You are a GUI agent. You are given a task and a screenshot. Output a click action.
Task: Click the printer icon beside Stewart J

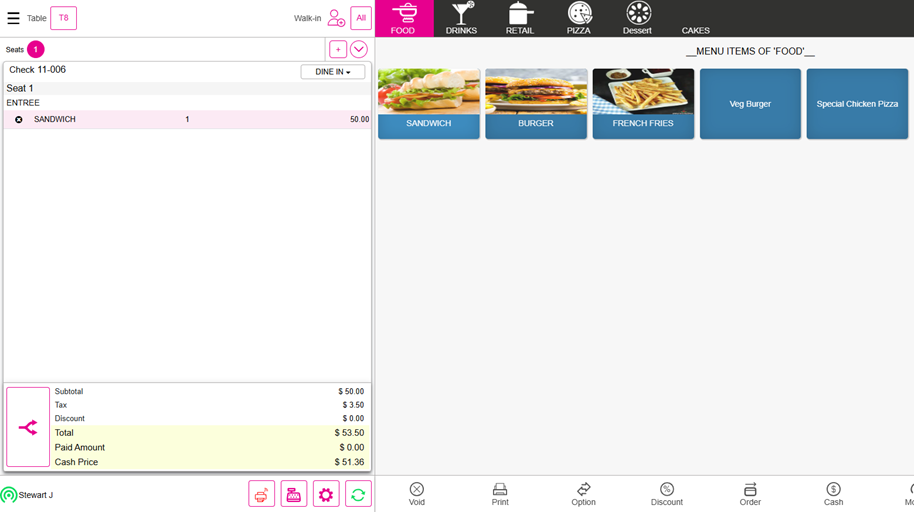261,494
